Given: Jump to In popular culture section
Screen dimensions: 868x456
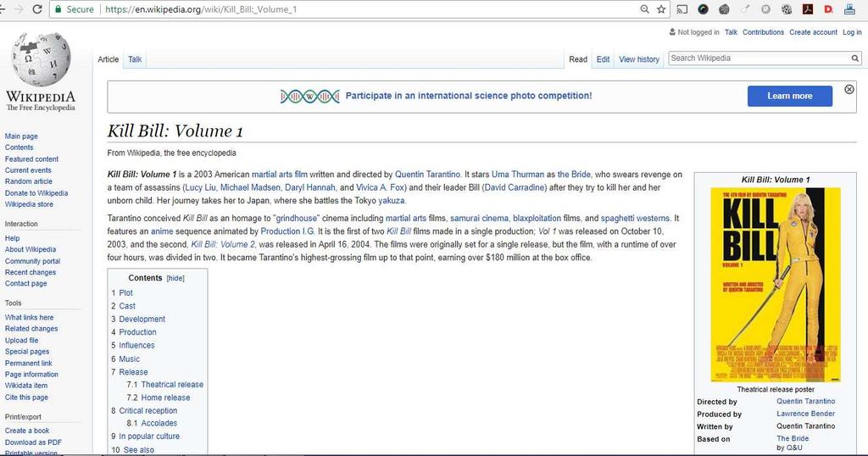Looking at the screenshot, I should 149,436.
